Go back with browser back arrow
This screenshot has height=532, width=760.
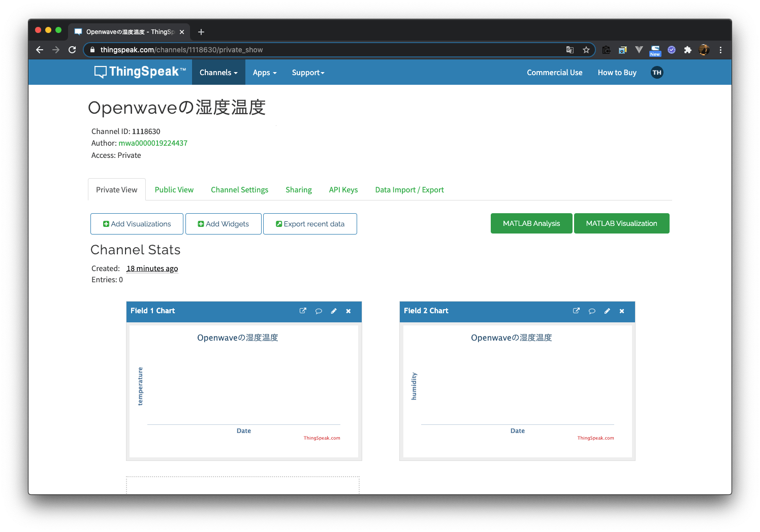pyautogui.click(x=40, y=50)
